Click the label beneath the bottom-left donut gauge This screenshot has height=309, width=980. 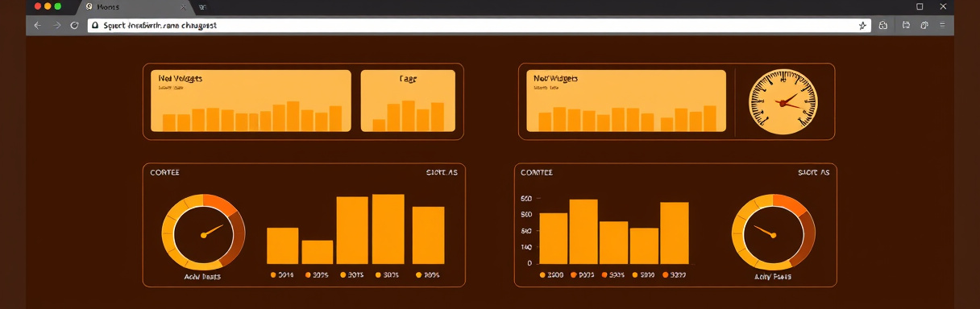coord(202,277)
